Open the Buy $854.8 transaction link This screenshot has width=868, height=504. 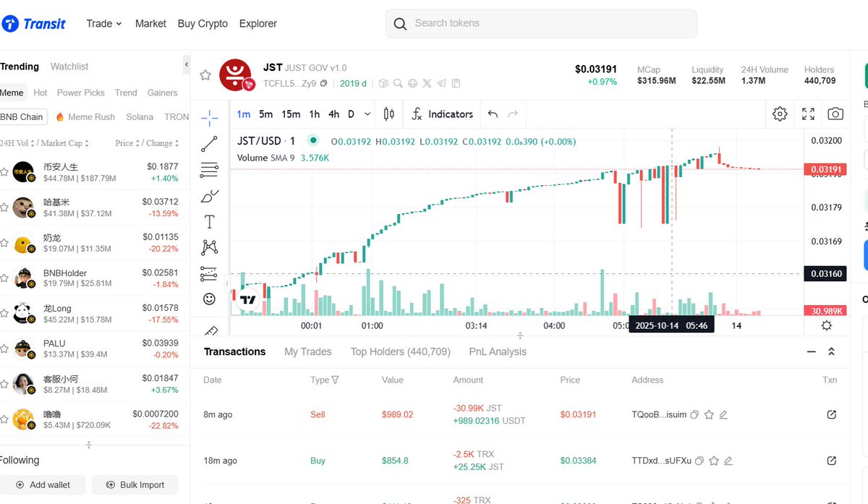[x=831, y=461]
